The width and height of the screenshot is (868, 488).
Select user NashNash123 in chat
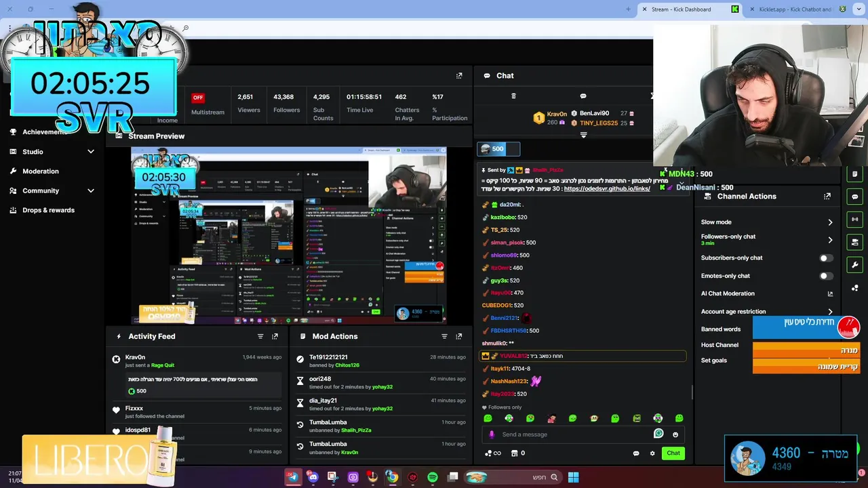coord(509,382)
